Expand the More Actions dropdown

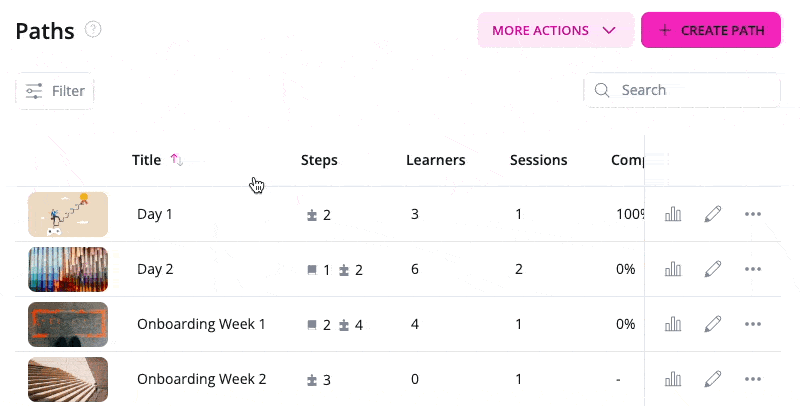click(x=555, y=30)
